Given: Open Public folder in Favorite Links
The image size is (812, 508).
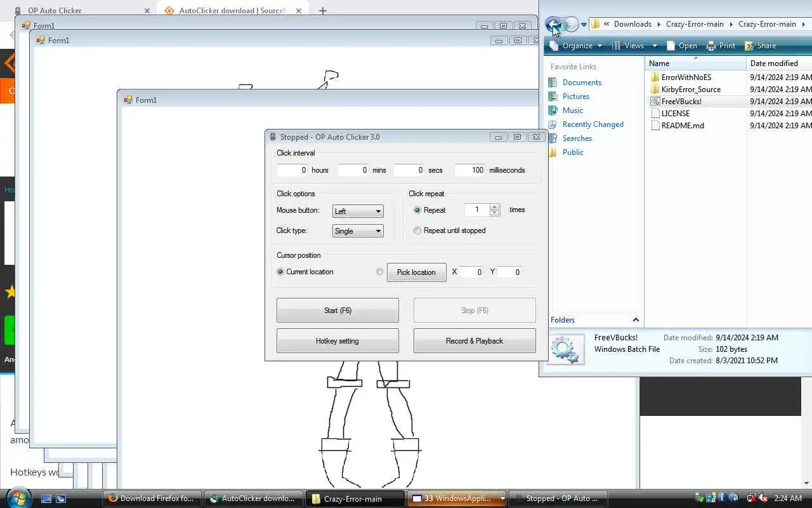Looking at the screenshot, I should point(572,152).
